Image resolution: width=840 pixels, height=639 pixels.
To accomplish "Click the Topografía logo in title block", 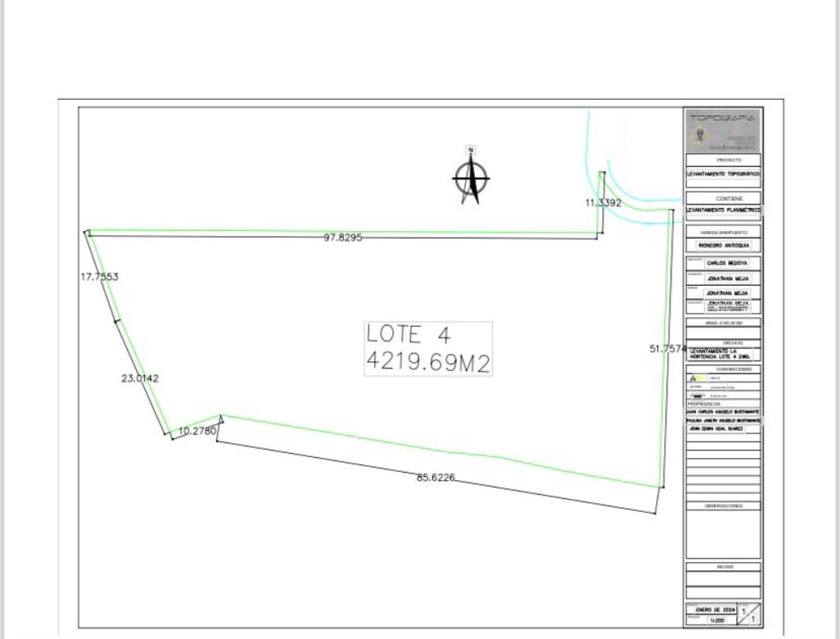I will point(723,129).
